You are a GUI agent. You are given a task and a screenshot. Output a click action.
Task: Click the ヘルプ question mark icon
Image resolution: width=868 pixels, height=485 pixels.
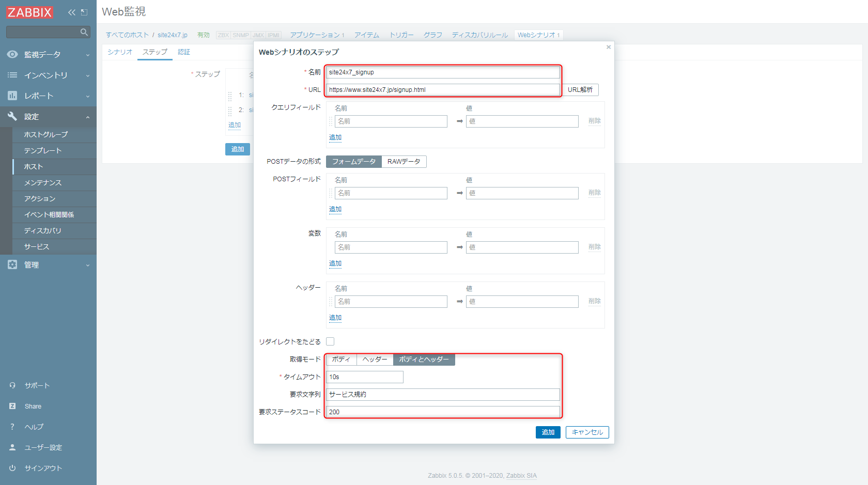coord(12,427)
